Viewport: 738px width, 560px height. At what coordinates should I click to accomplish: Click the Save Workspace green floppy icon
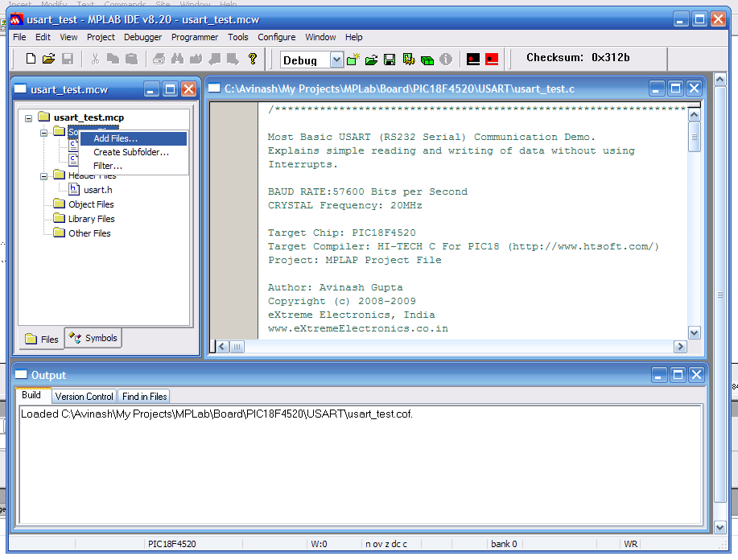tap(390, 60)
